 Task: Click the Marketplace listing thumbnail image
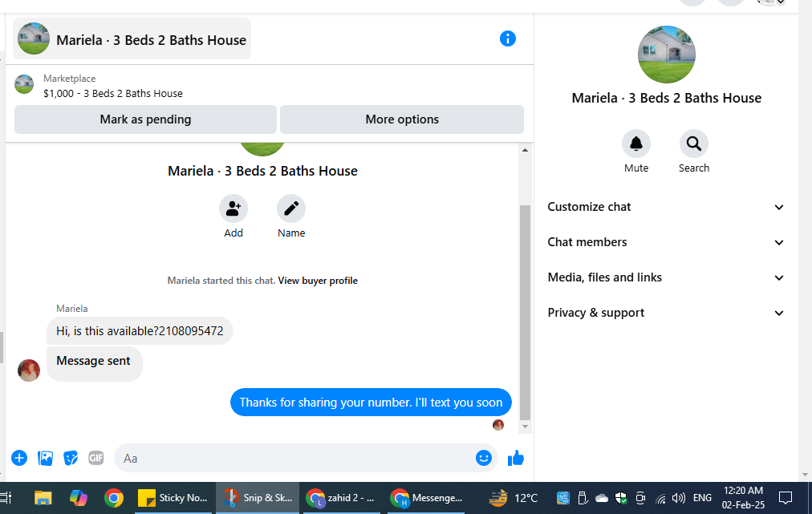24,84
